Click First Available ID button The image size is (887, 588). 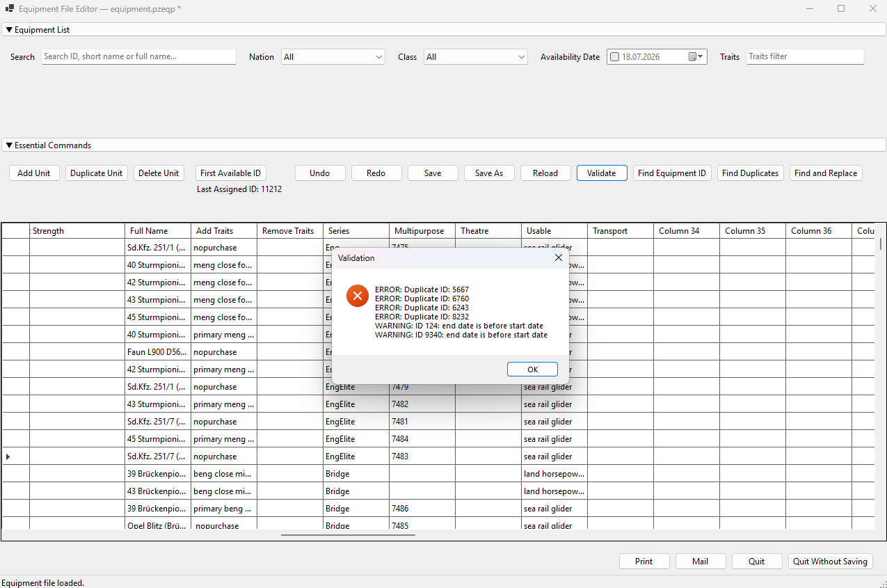pyautogui.click(x=231, y=173)
